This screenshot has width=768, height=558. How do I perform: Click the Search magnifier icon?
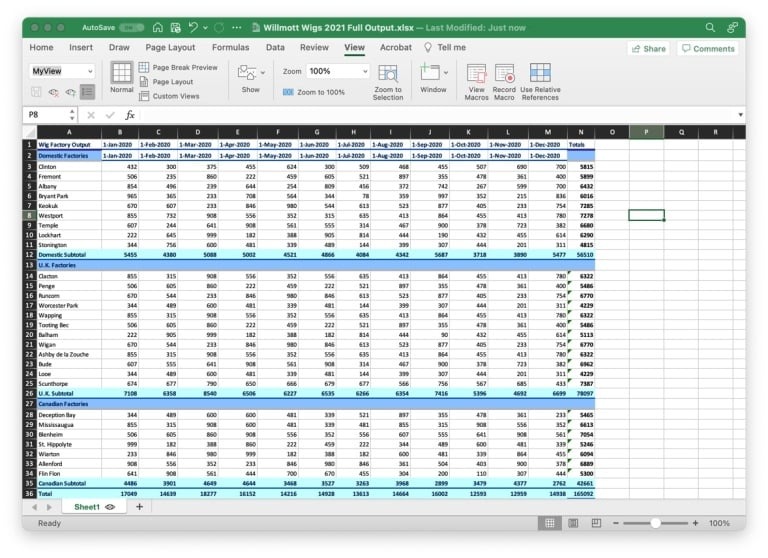[709, 28]
